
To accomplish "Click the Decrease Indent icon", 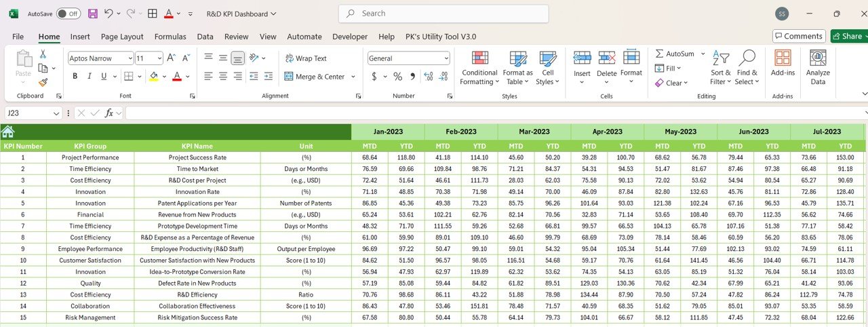I will point(255,77).
